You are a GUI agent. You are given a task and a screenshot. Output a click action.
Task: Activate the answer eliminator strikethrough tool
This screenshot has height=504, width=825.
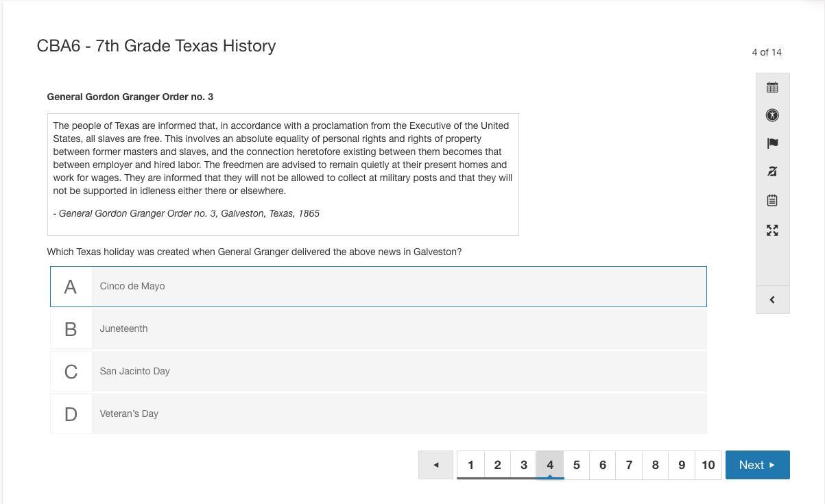point(772,171)
